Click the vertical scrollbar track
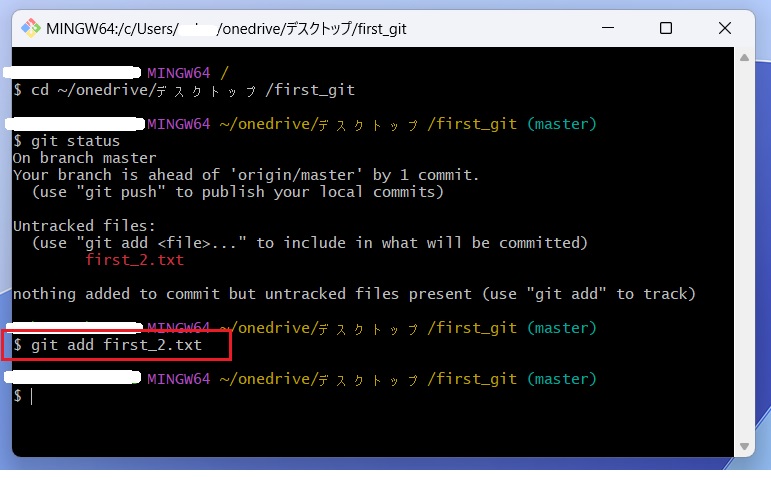Viewport: 771px width, 478px height. tap(744, 252)
